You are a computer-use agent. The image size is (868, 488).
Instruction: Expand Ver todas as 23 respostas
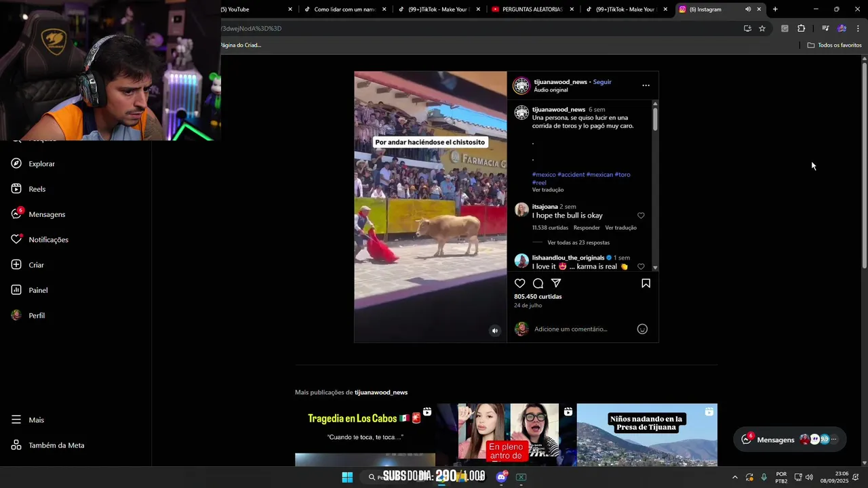click(x=578, y=242)
